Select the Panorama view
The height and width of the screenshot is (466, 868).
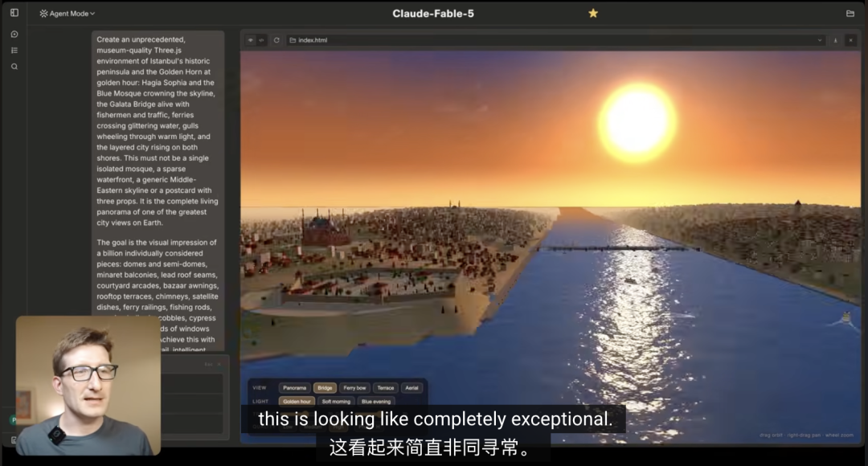294,388
